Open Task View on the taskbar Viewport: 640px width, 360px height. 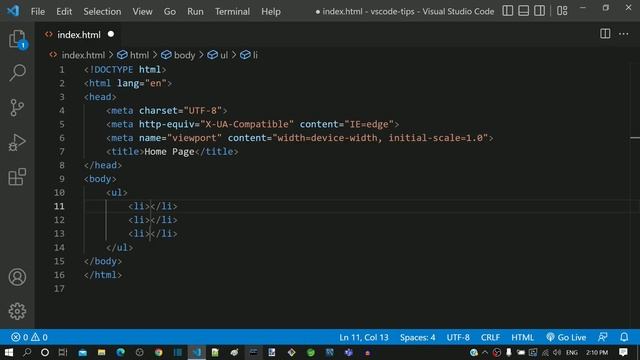click(63, 352)
